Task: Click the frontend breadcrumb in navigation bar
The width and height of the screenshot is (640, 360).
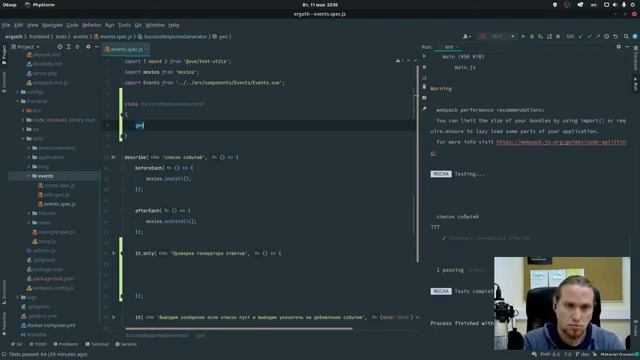Action: point(39,36)
